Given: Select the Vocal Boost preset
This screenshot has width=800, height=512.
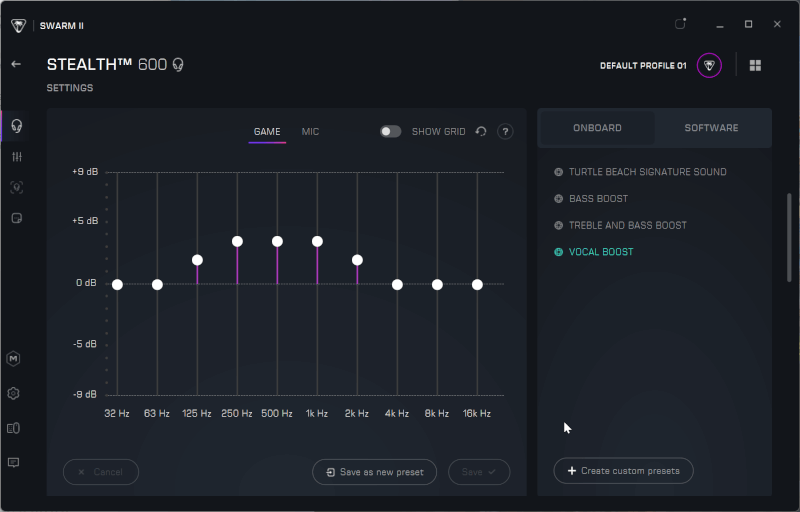Looking at the screenshot, I should (601, 252).
